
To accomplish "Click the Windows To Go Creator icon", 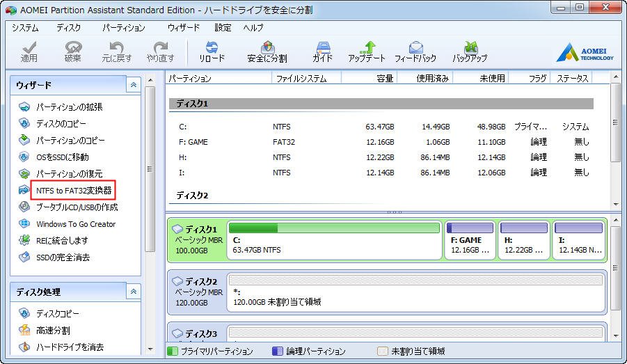I will tap(24, 223).
